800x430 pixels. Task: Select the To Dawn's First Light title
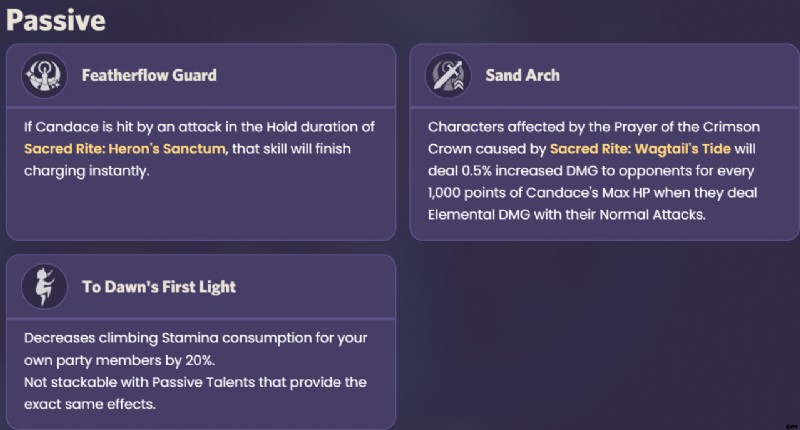tap(159, 287)
